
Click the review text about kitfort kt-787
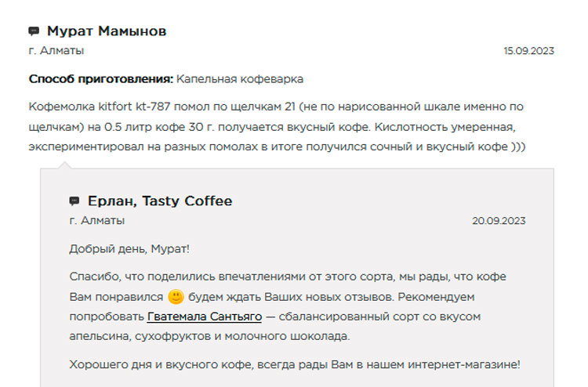pos(277,127)
